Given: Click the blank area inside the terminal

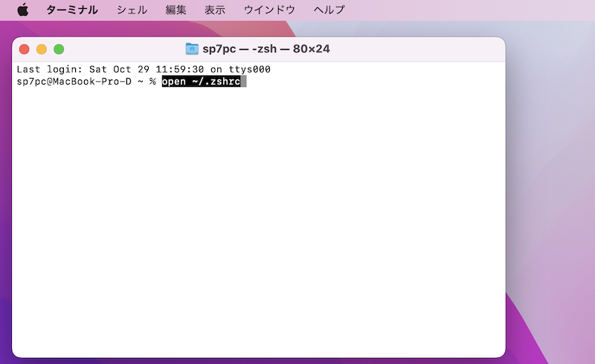Looking at the screenshot, I should [260, 223].
